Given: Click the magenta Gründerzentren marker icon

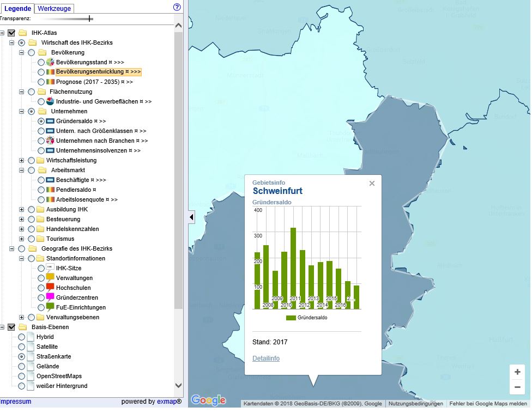Looking at the screenshot, I should tap(50, 297).
